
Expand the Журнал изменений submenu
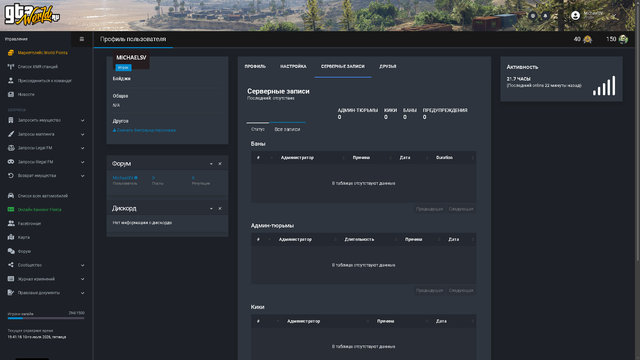point(82,279)
